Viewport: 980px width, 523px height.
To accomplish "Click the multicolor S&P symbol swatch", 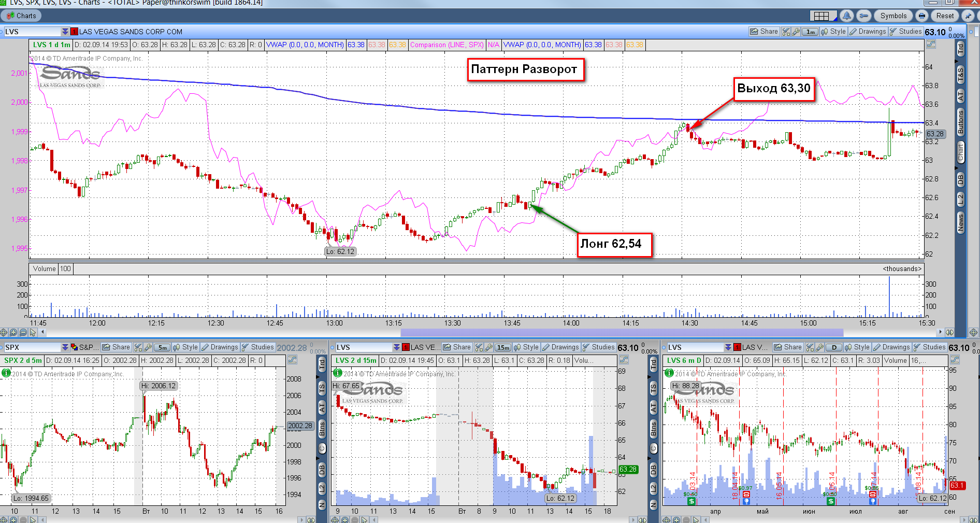I will pos(75,347).
